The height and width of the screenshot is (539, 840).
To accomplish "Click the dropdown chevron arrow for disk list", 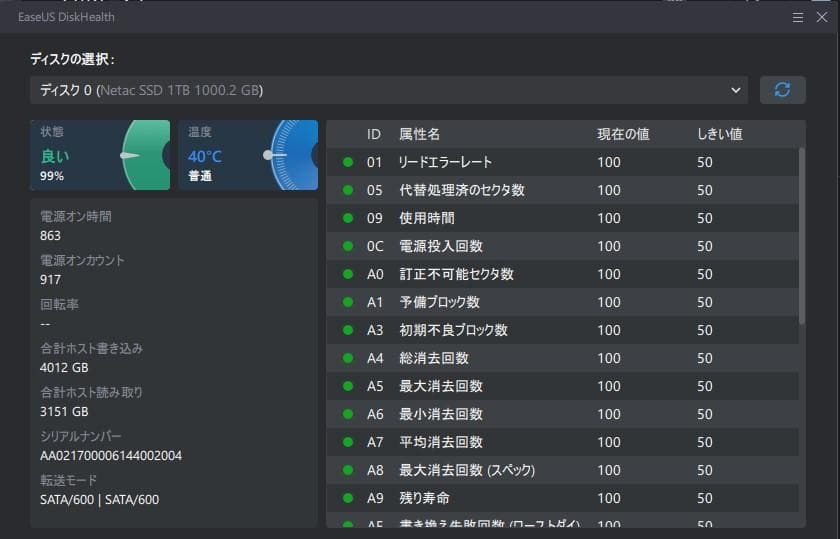I will pos(736,90).
